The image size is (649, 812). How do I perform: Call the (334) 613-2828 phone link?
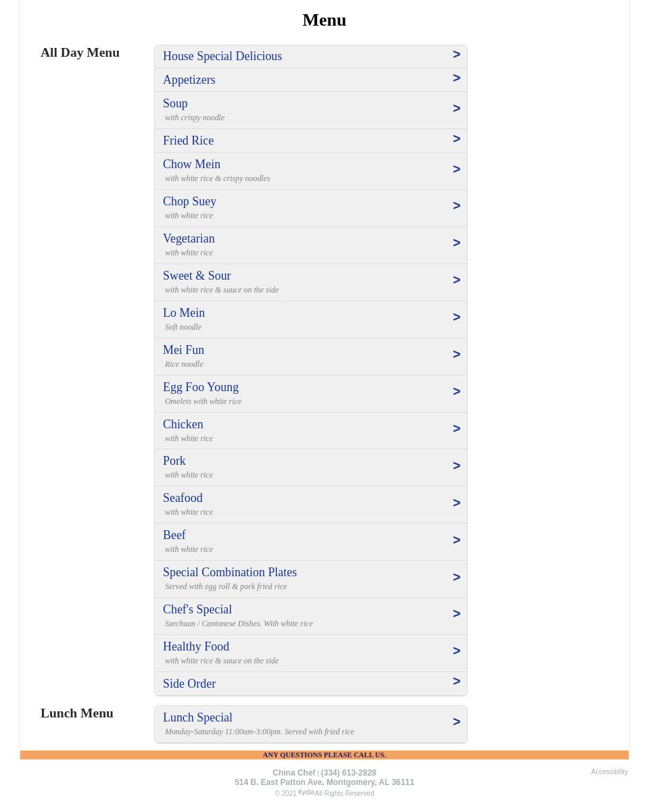348,773
